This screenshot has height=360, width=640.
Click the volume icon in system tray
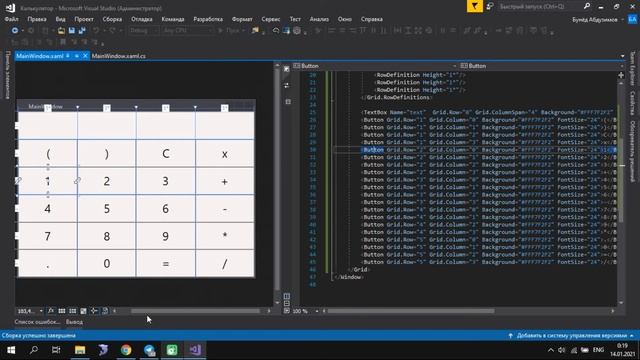562,350
